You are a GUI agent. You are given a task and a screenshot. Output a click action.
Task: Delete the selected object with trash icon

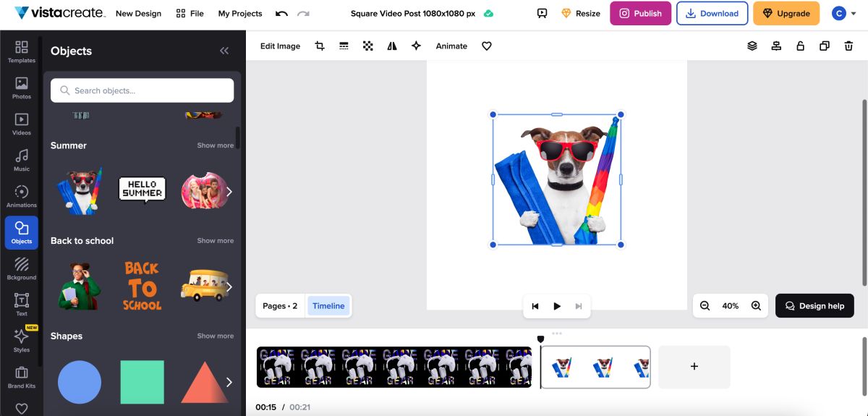click(x=848, y=46)
